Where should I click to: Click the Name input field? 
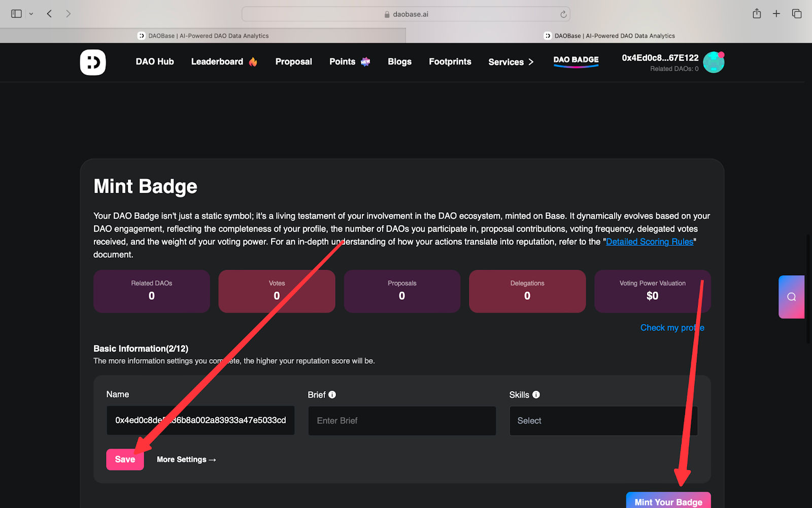tap(200, 420)
